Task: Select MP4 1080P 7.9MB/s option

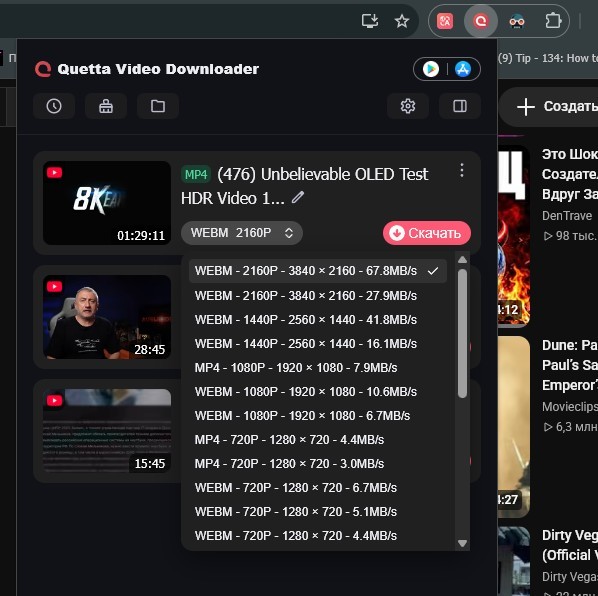Action: (x=317, y=368)
